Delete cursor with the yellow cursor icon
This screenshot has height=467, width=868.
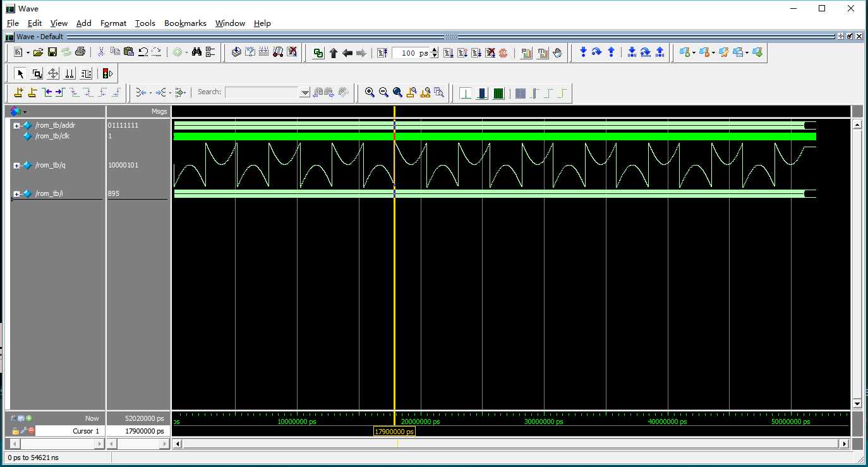point(33,93)
